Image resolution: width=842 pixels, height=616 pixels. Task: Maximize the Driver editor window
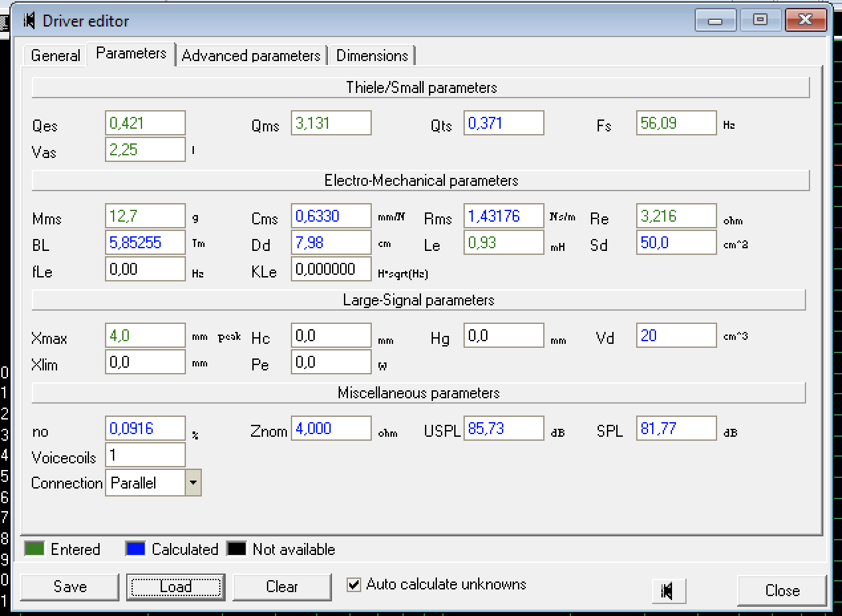[x=760, y=20]
